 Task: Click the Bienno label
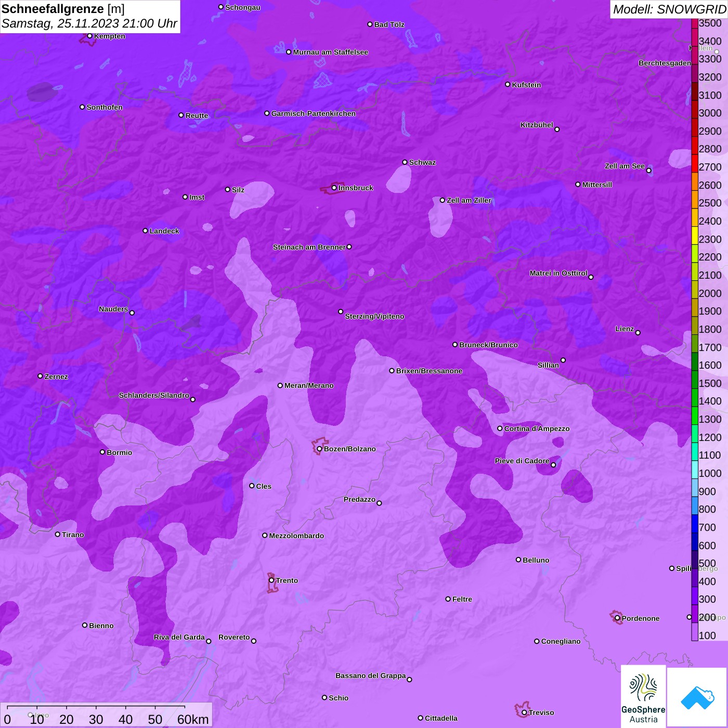(x=101, y=626)
